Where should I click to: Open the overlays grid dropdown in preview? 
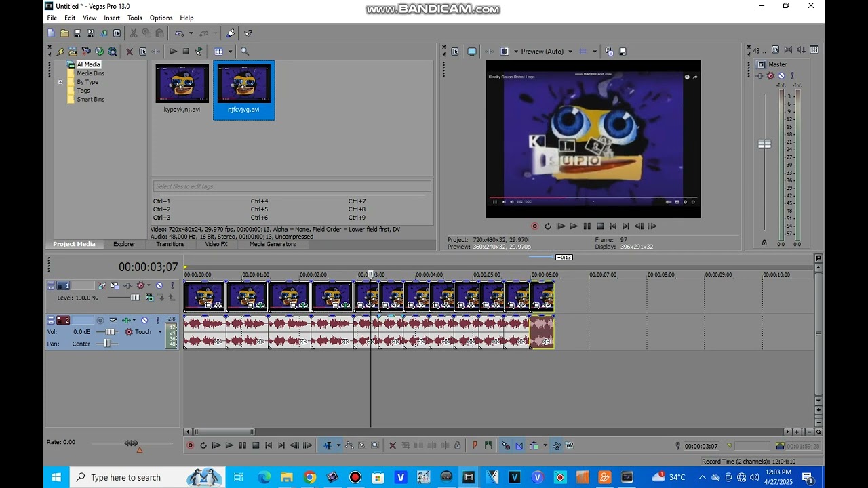595,51
